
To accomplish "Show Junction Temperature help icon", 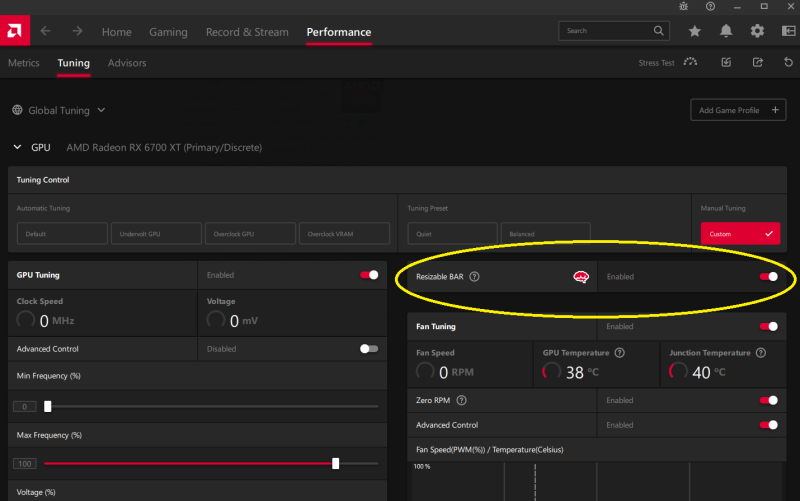I will click(761, 353).
